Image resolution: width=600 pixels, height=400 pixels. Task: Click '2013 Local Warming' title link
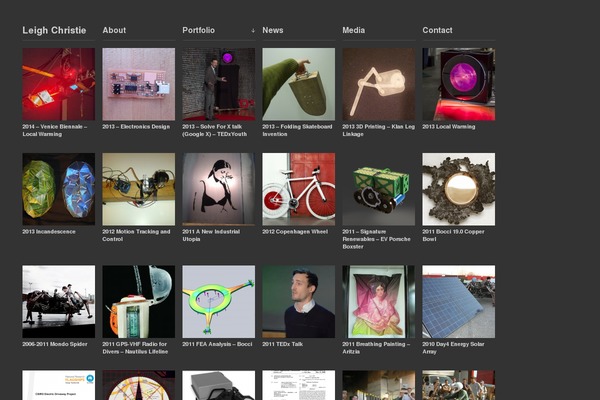[x=448, y=127]
